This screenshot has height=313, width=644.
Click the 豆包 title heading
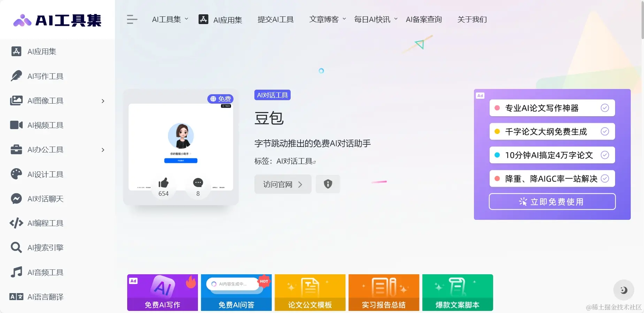[269, 118]
